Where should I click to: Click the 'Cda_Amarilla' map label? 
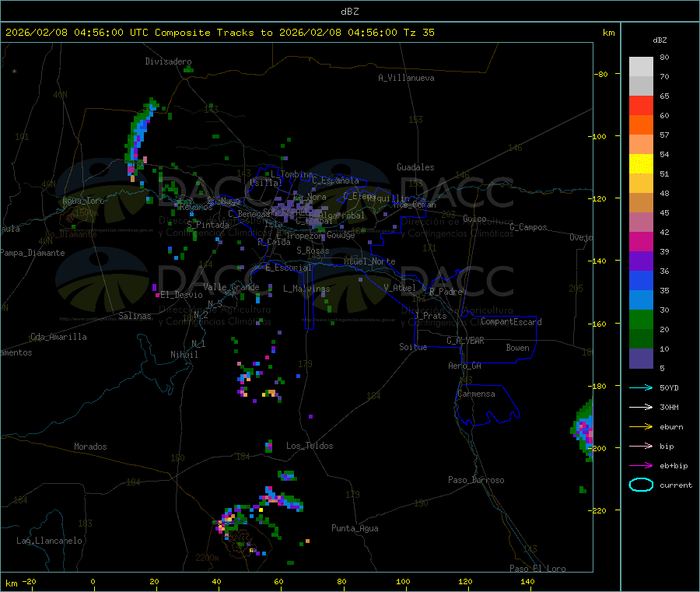coord(58,337)
